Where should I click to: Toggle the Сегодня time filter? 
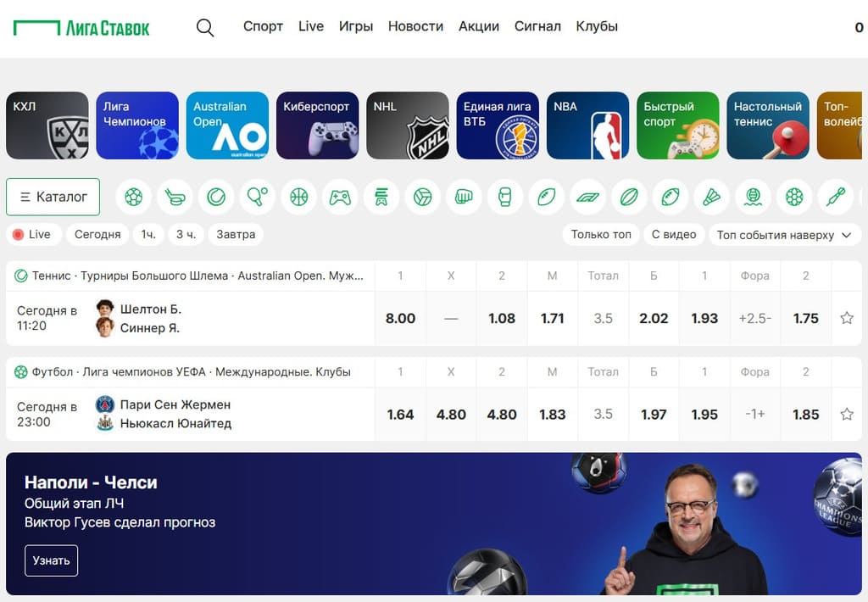pyautogui.click(x=97, y=234)
